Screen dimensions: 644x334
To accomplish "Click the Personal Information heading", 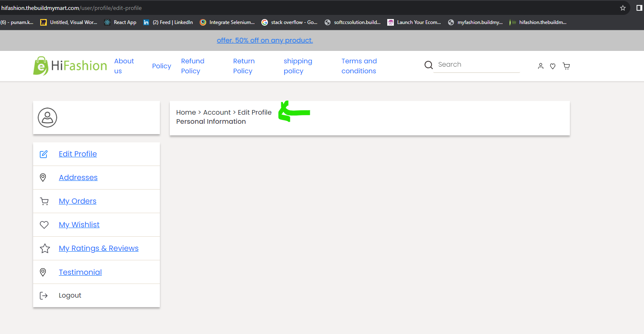I will pyautogui.click(x=211, y=122).
